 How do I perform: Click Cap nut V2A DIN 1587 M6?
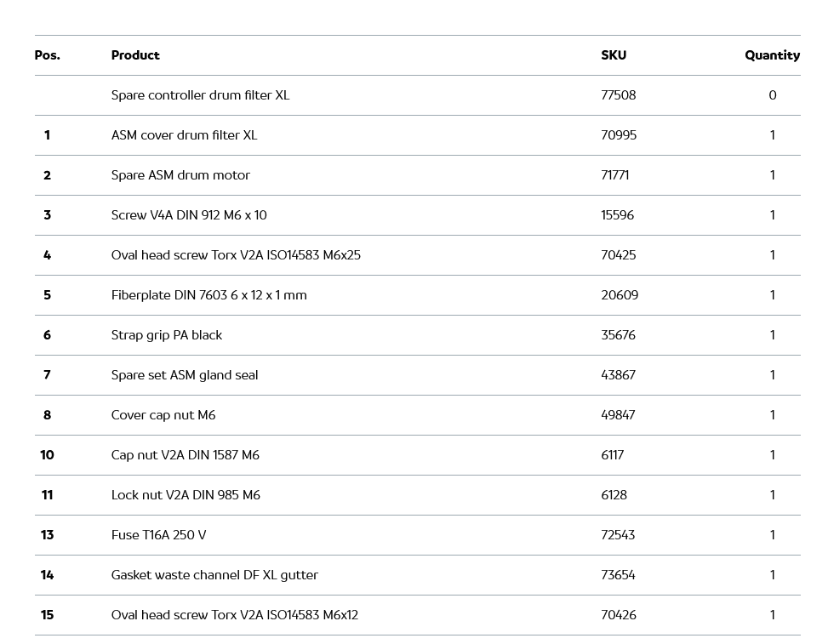[185, 455]
